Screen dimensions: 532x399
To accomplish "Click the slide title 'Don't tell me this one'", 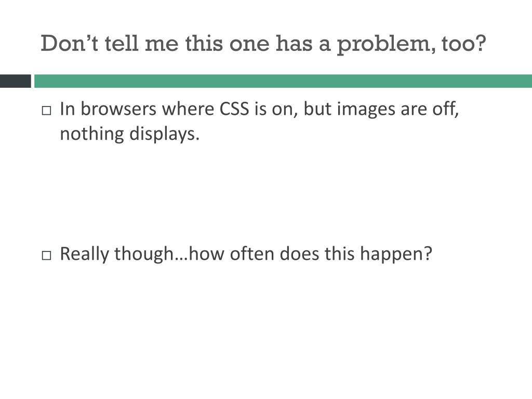I will pyautogui.click(x=263, y=44).
